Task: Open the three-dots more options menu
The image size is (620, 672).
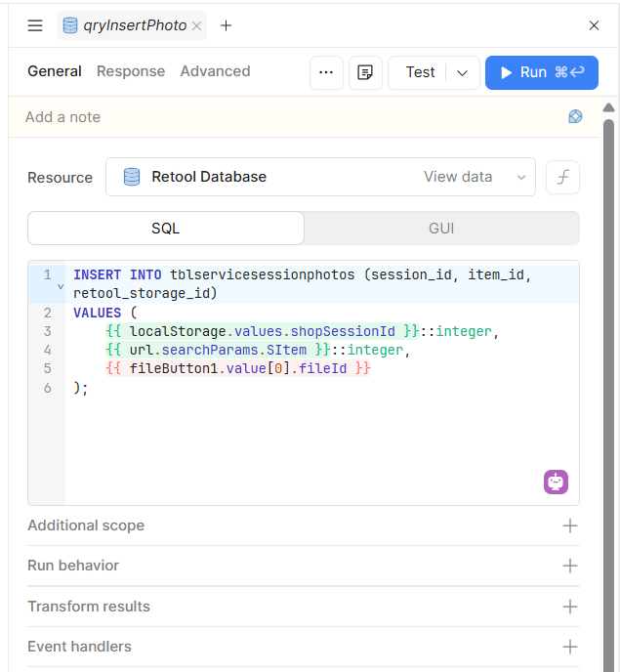Action: (326, 72)
